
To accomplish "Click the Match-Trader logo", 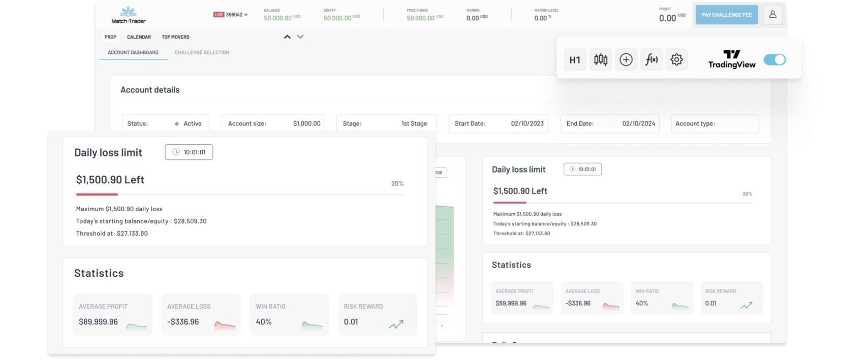I will 128,15.
